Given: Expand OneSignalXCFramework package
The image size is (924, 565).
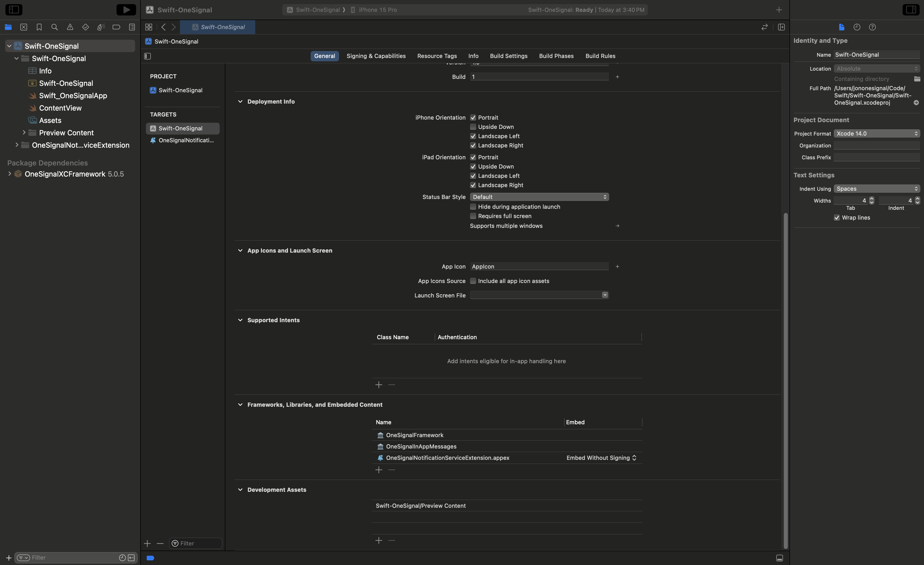Looking at the screenshot, I should click(x=9, y=174).
